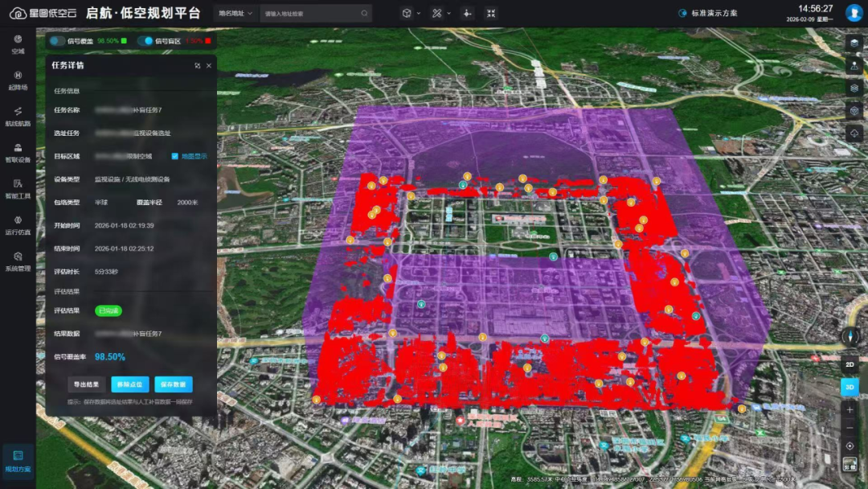The width and height of the screenshot is (868, 489).
Task: Click the 保存数据 save data button
Action: pos(174,384)
